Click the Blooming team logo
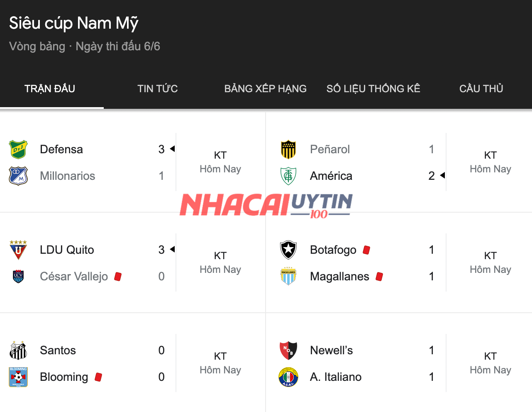Viewport: 532px width, 412px height. [x=18, y=377]
